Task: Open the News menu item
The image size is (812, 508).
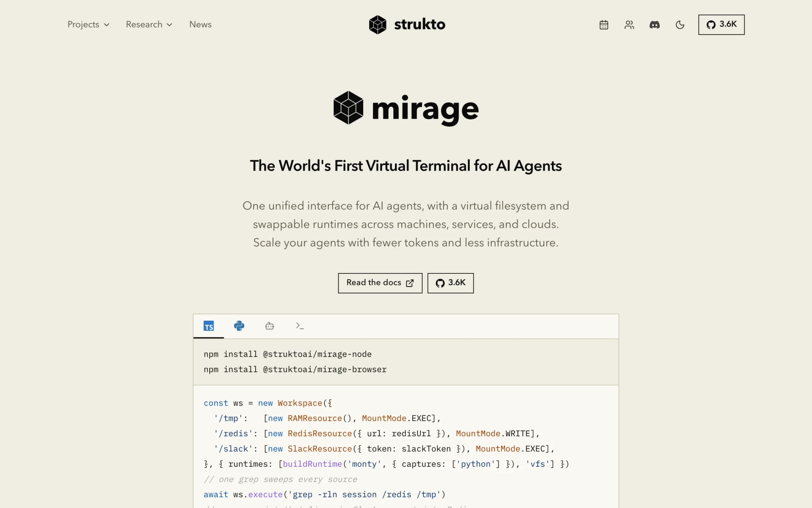Action: (x=200, y=25)
